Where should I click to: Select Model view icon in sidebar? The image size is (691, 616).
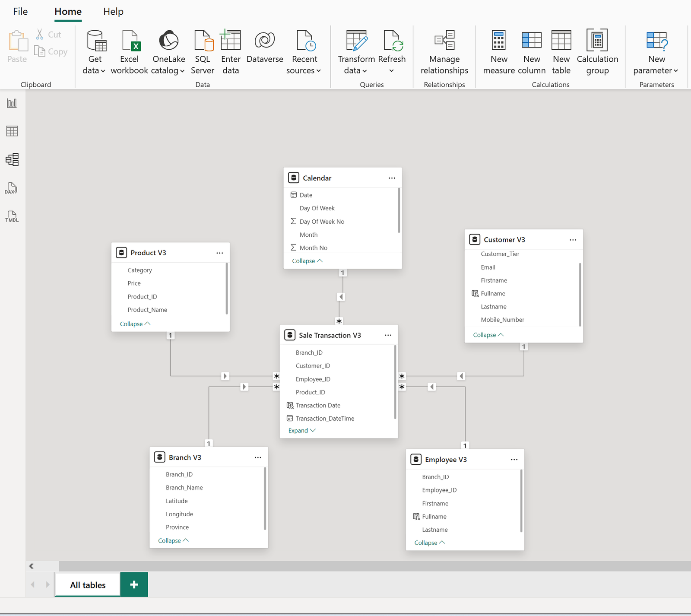click(12, 159)
